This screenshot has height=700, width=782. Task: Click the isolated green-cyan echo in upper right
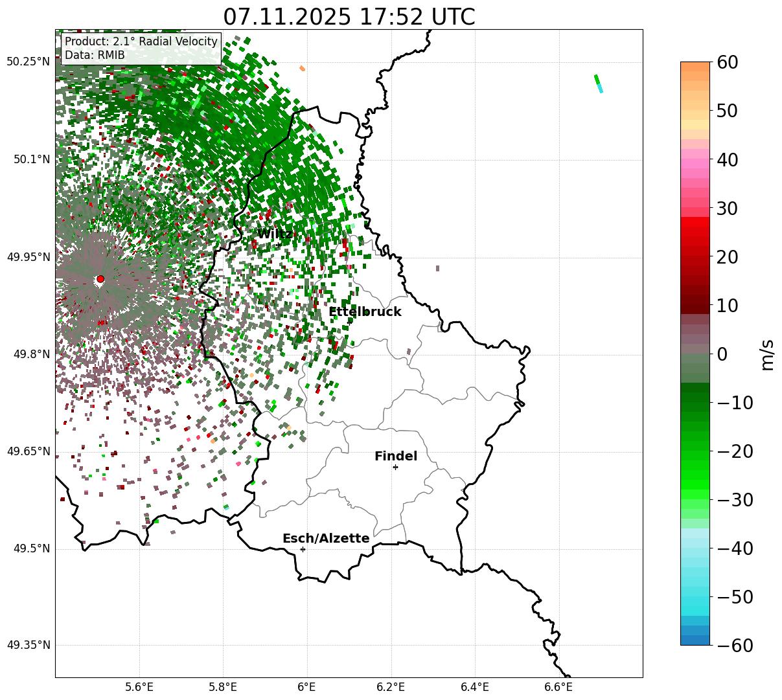click(599, 84)
